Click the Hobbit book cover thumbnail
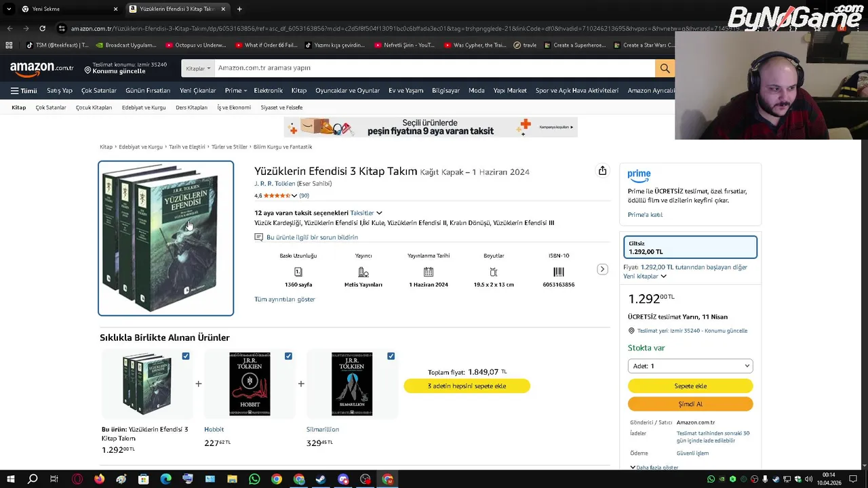This screenshot has width=868, height=488. (250, 384)
